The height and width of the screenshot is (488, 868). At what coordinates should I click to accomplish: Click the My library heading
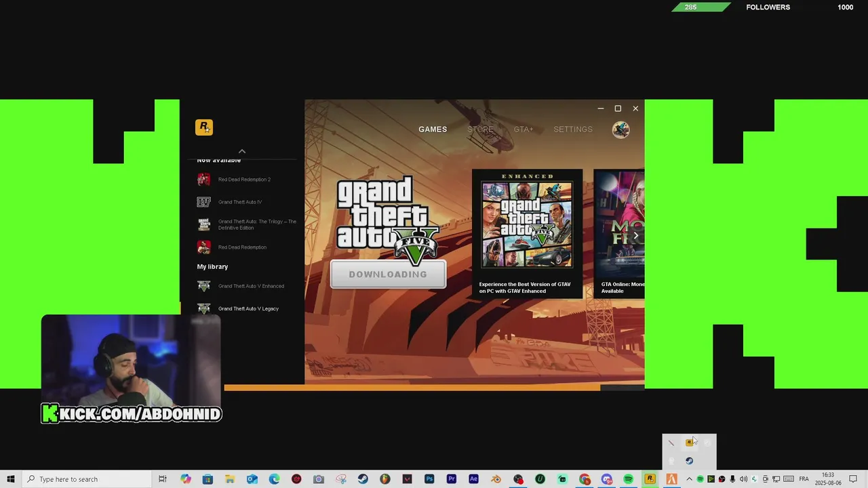point(212,267)
